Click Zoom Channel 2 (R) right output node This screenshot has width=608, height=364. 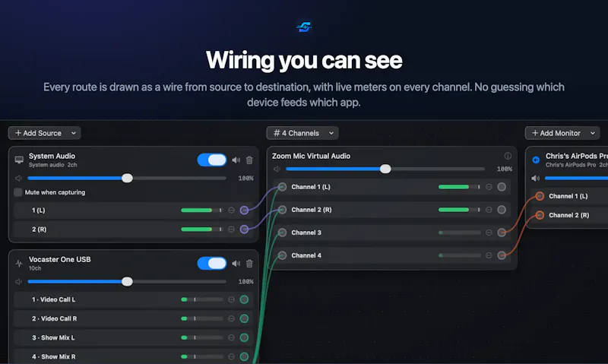coord(502,210)
